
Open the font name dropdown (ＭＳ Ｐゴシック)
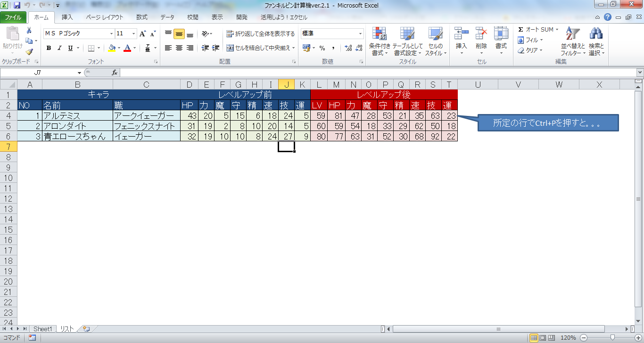[112, 34]
